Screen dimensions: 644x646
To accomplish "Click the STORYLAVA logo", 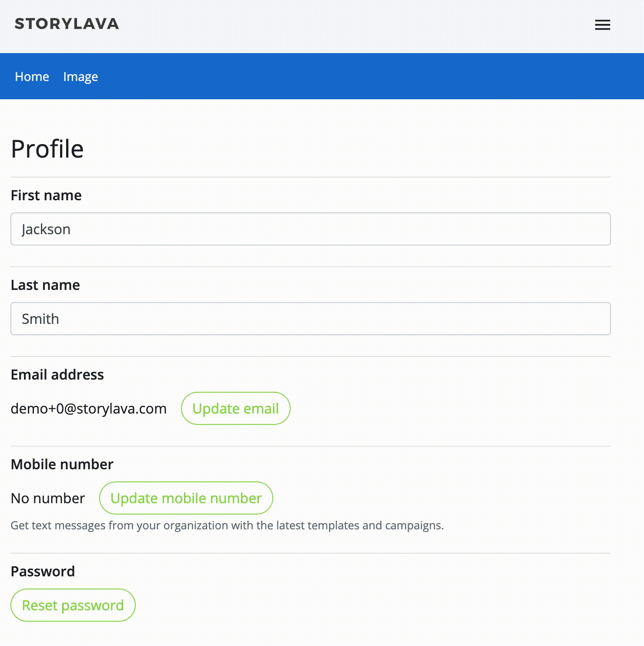I will tap(67, 24).
